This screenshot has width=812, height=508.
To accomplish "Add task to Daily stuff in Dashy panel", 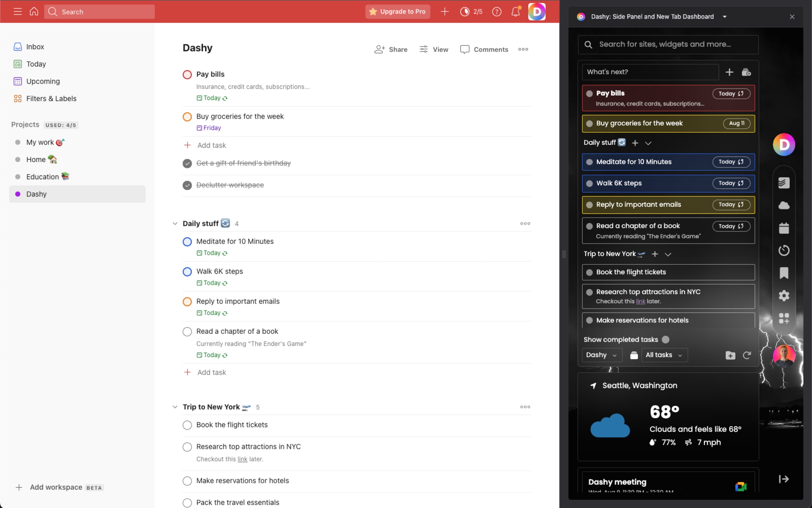I will pos(635,143).
